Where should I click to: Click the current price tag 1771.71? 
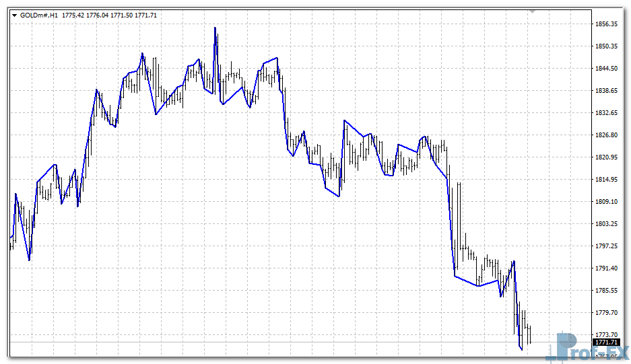coord(606,343)
